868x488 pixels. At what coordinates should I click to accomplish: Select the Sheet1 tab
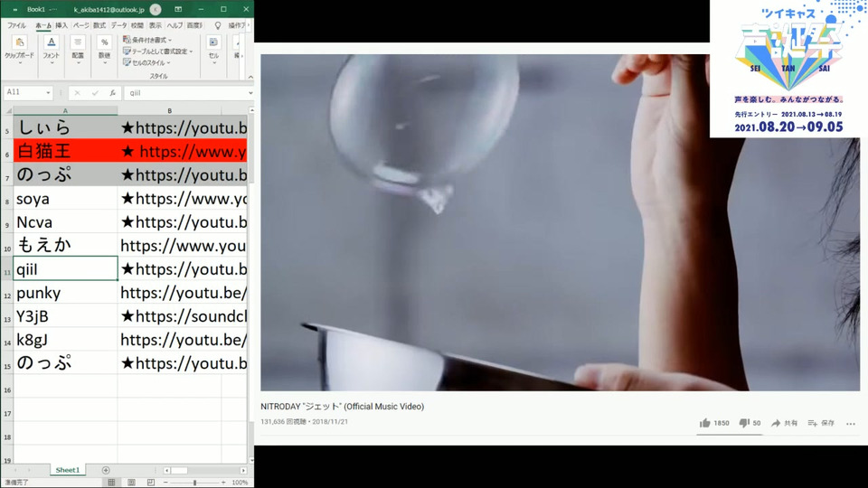tap(68, 470)
